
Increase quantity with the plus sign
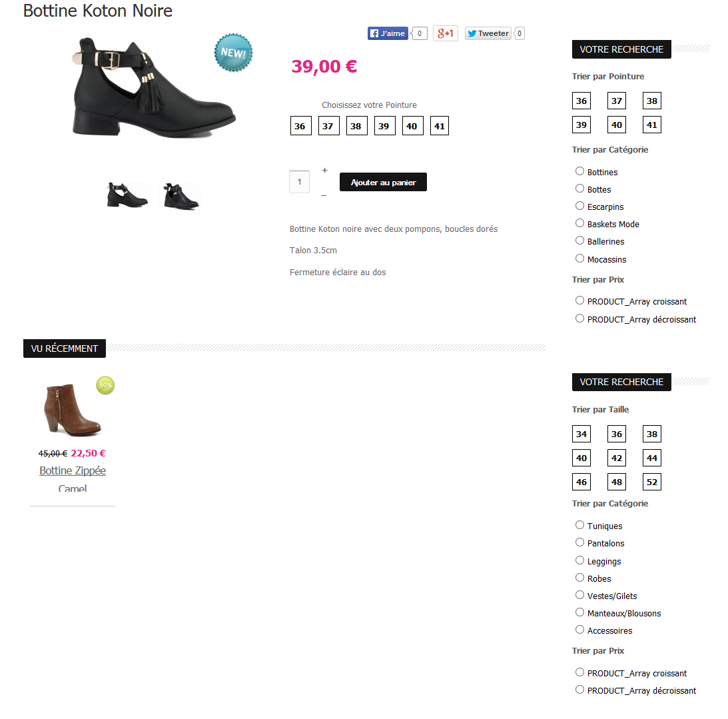click(x=324, y=171)
